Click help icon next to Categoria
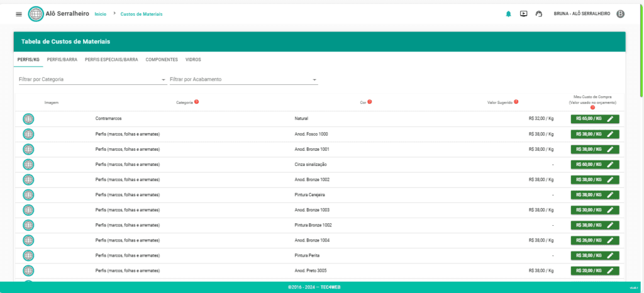 coord(197,102)
